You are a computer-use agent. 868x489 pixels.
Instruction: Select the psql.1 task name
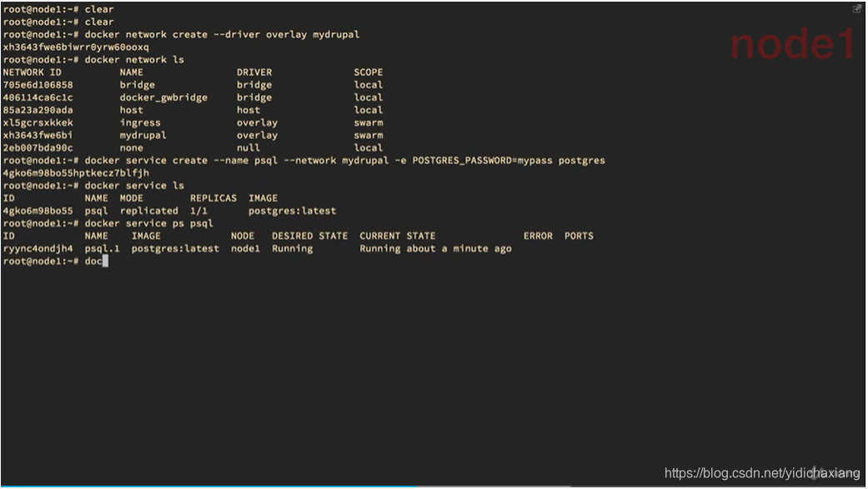point(100,248)
